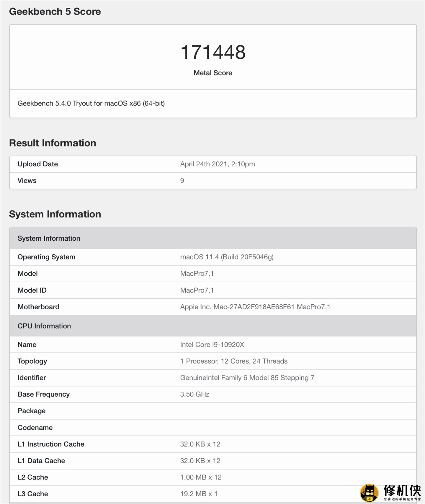The width and height of the screenshot is (425, 504).
Task: Click the Metal Score label
Action: (213, 73)
